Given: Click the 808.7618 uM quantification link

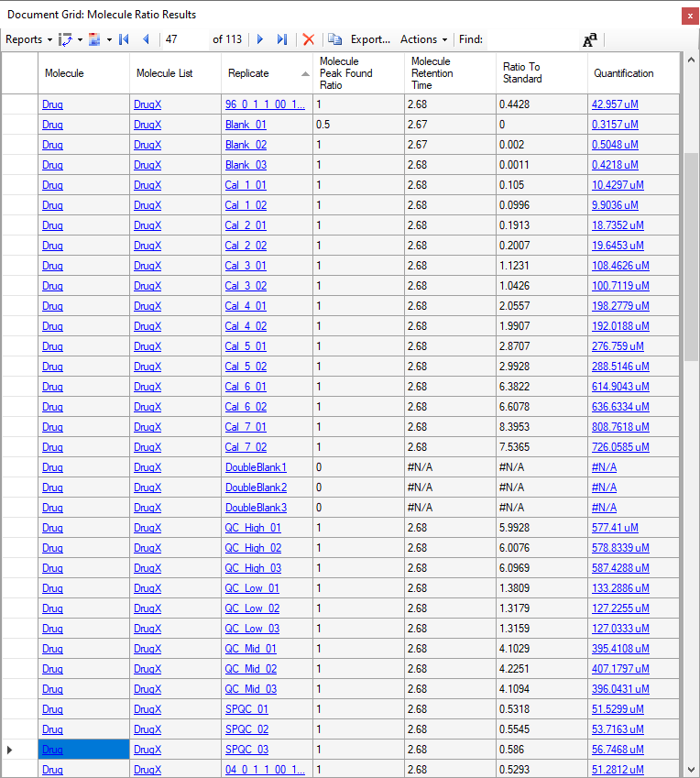Looking at the screenshot, I should click(620, 427).
